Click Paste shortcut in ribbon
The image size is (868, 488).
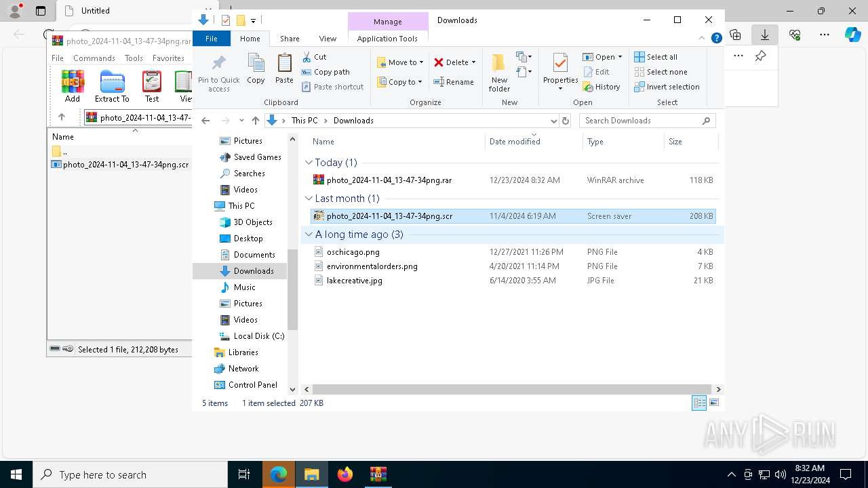332,87
